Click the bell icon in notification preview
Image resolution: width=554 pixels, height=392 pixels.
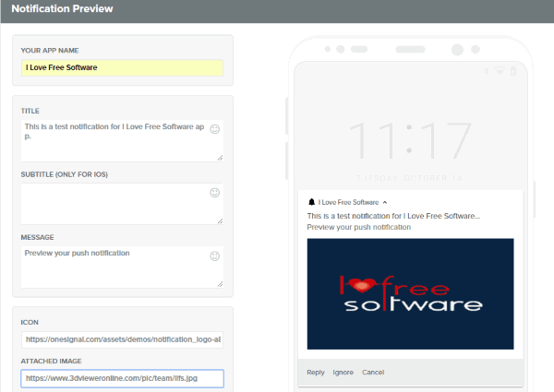(x=312, y=201)
